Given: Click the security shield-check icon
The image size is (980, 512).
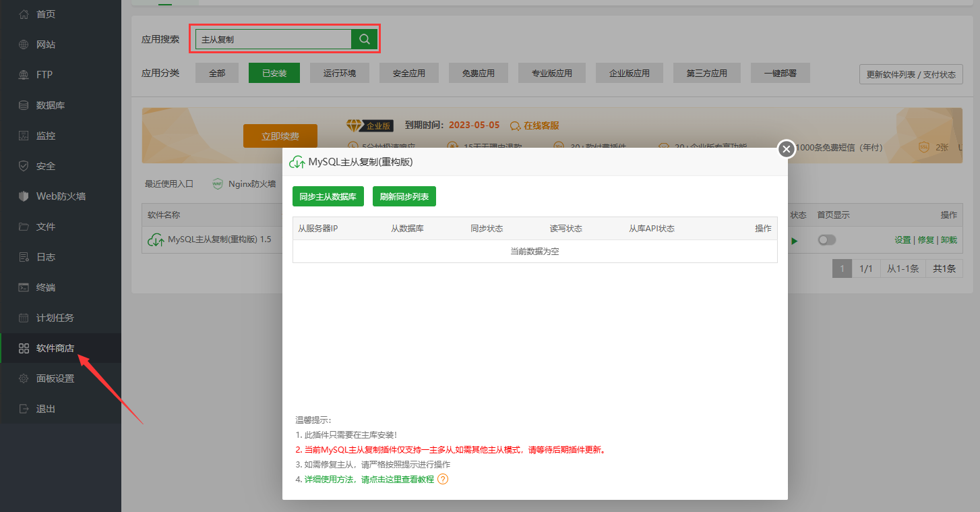Looking at the screenshot, I should coord(24,166).
